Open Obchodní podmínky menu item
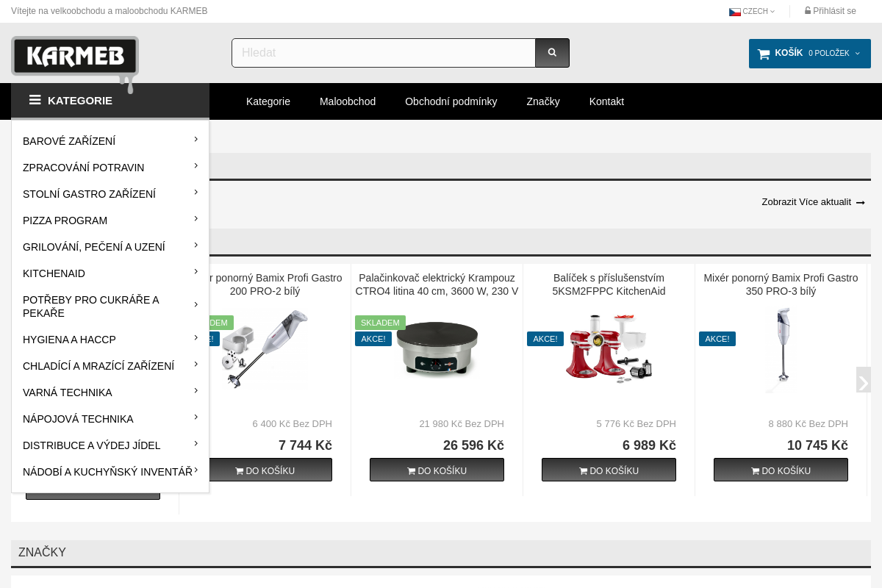Viewport: 882px width, 588px height. point(451,101)
